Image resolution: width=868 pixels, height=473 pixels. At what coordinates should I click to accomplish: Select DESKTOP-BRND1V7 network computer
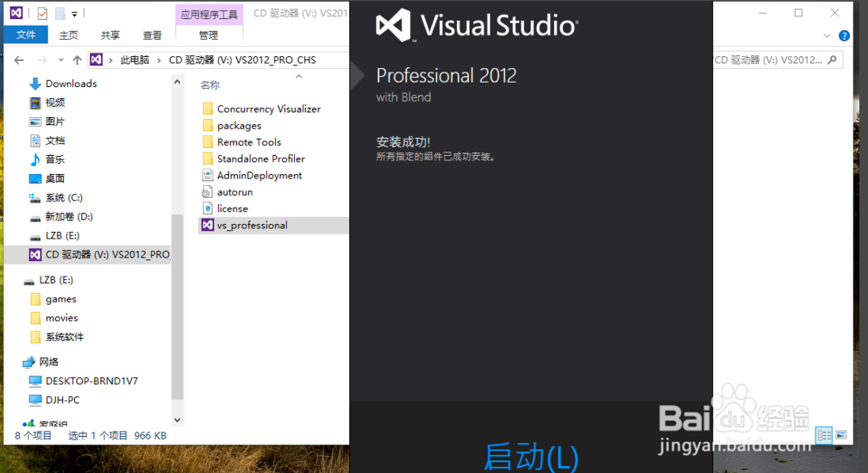[x=91, y=381]
